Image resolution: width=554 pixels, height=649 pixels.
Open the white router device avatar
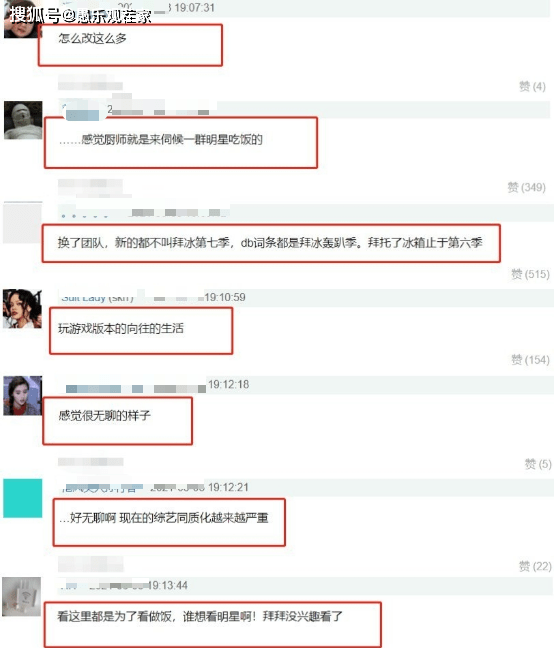coord(22,597)
